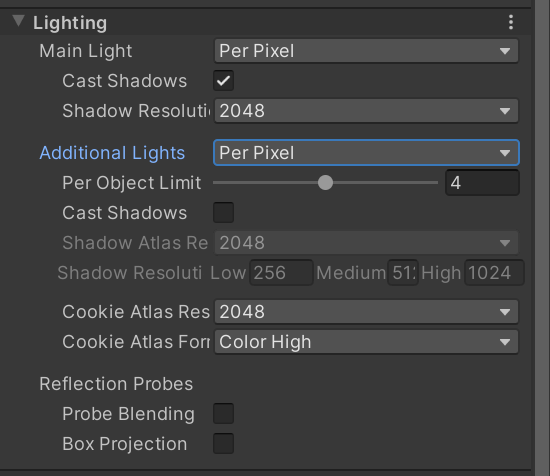Click the Probe Blending label
This screenshot has width=550, height=476.
[x=128, y=414]
